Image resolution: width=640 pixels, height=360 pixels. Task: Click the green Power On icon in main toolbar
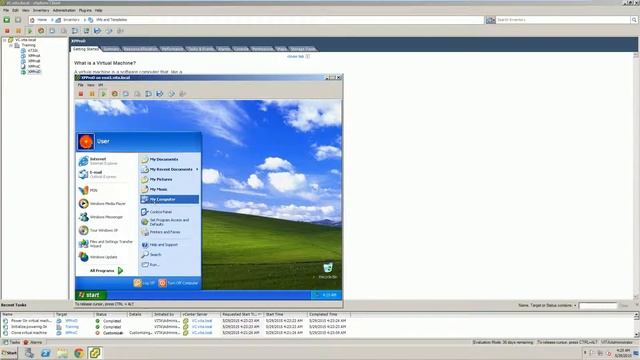(29, 31)
